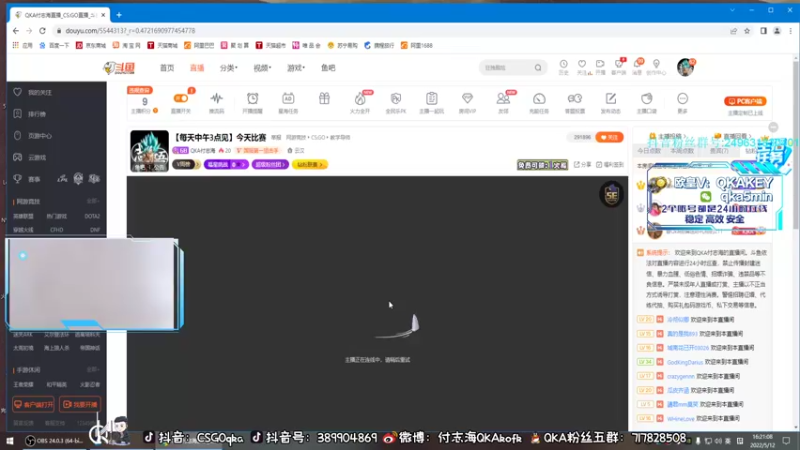
Task: Open 页游中心 in left sidebar
Action: click(x=39, y=136)
